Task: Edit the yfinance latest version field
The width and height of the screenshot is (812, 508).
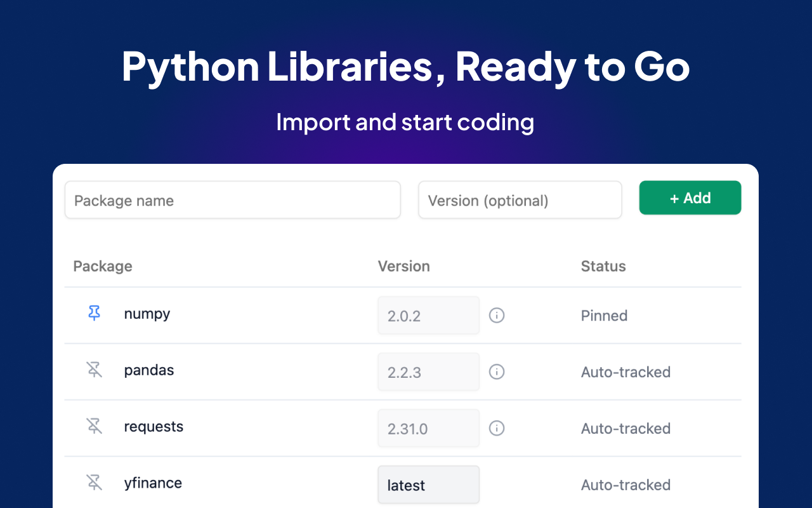Action: tap(429, 485)
